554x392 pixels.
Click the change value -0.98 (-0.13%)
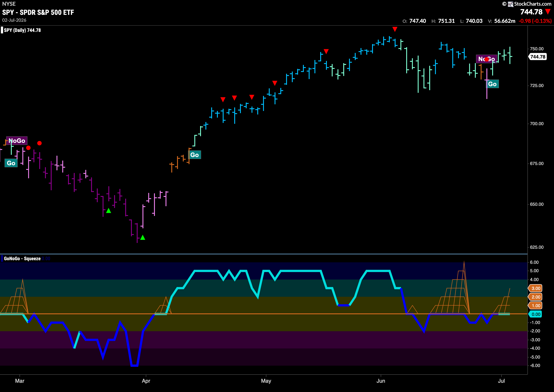pyautogui.click(x=535, y=21)
